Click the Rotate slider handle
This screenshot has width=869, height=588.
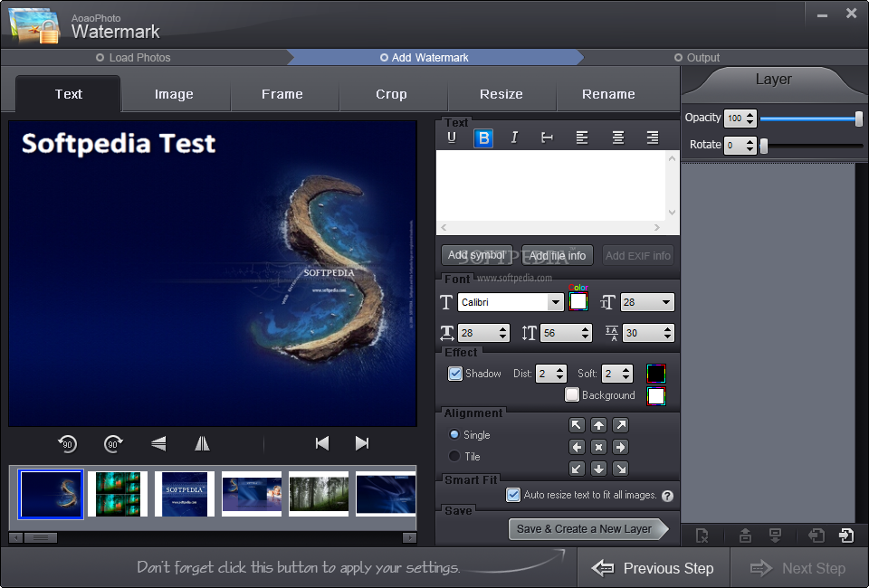[x=764, y=146]
